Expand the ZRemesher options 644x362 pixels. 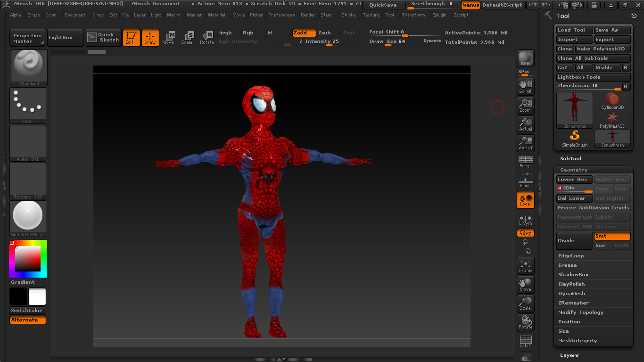click(573, 303)
